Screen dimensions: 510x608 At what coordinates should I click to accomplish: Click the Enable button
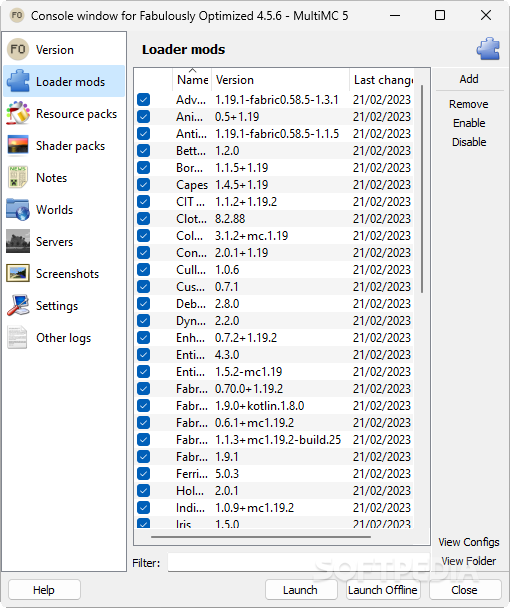coord(469,123)
